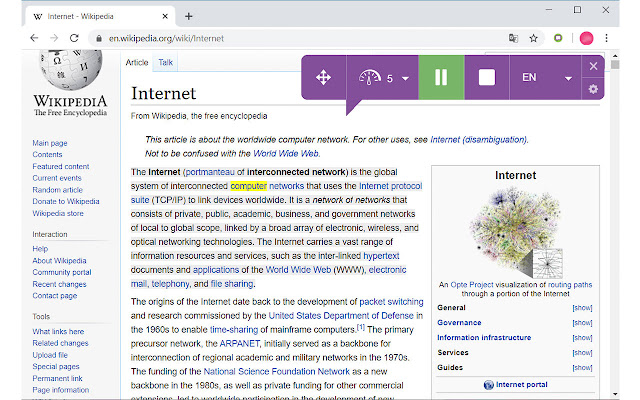Stop the text-to-speech playback

[487, 77]
